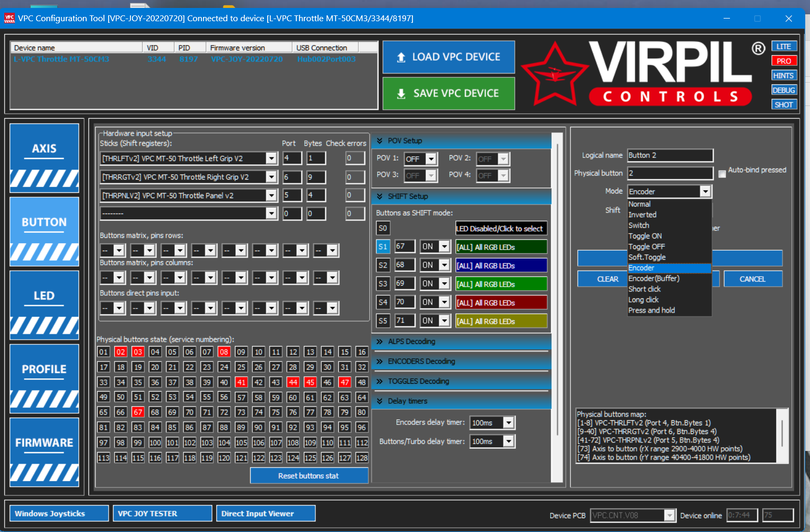Viewport: 810px width, 532px height.
Task: Click the Logical name field
Action: [670, 155]
